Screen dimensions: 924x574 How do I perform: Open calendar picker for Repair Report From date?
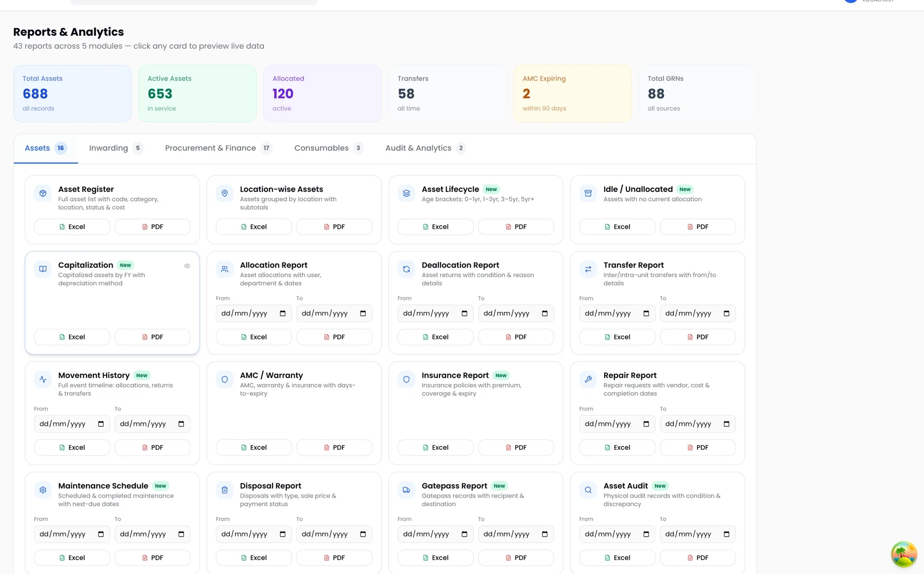(646, 424)
